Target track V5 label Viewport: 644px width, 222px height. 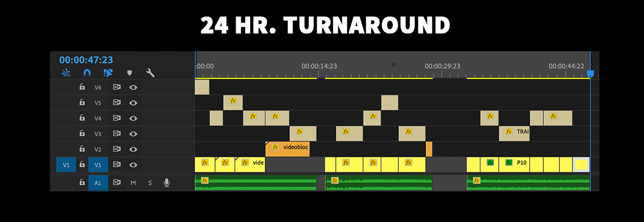pos(98,103)
